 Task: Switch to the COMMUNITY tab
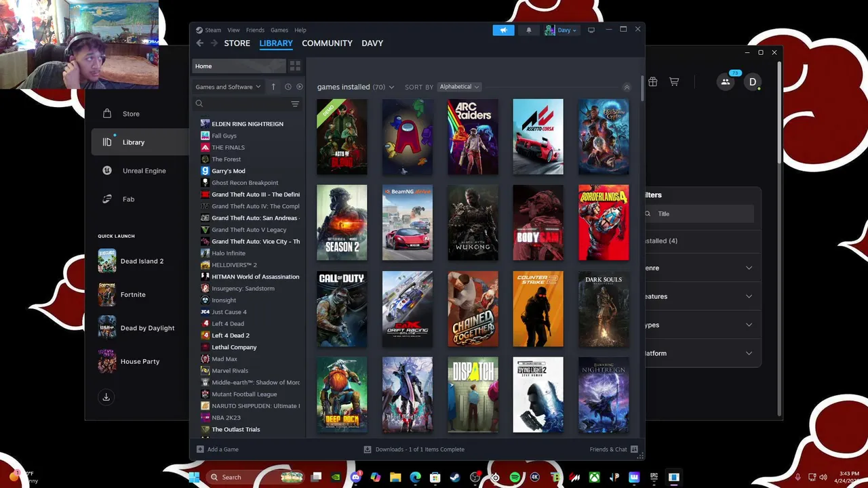(327, 43)
